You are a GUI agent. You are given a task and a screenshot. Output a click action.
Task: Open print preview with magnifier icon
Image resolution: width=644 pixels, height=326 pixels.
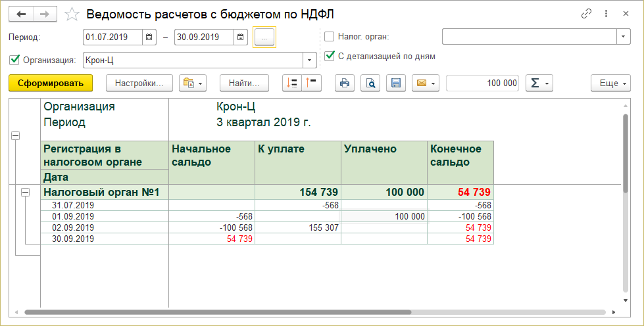[x=370, y=83]
